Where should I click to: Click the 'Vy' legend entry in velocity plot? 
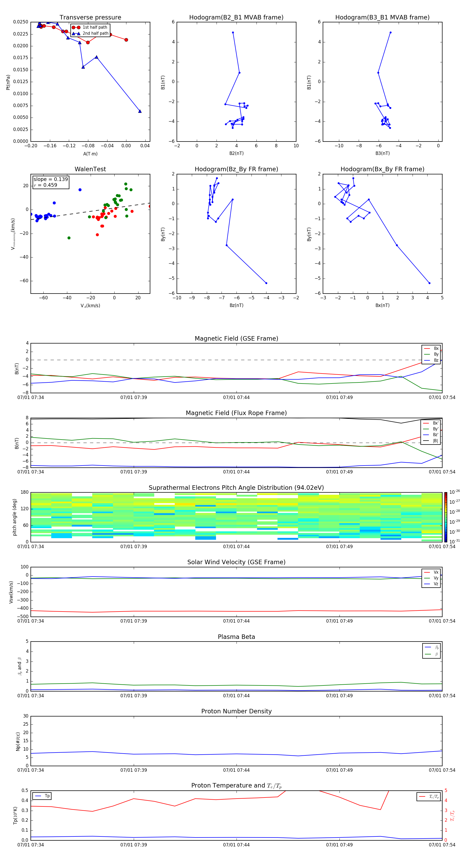point(431,578)
